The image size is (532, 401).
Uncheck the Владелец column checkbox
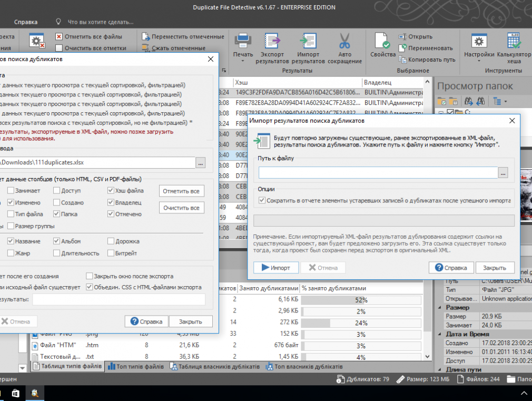[x=111, y=202]
